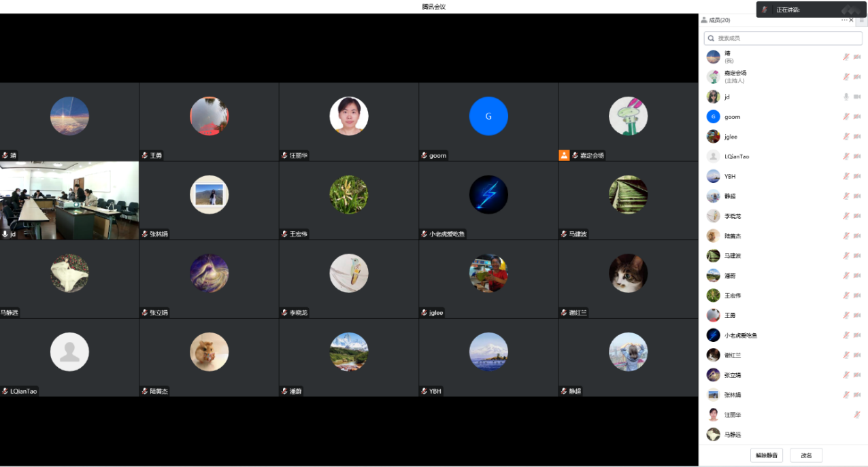Select 小老虎爱吃鱼 in the member list
Screen dimensions: 868x467
point(740,335)
